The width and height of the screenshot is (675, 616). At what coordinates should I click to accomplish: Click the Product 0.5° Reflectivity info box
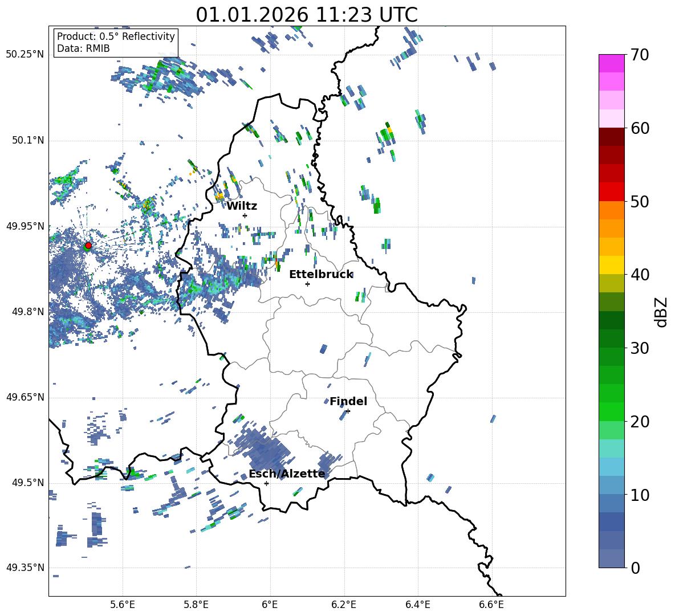[116, 42]
